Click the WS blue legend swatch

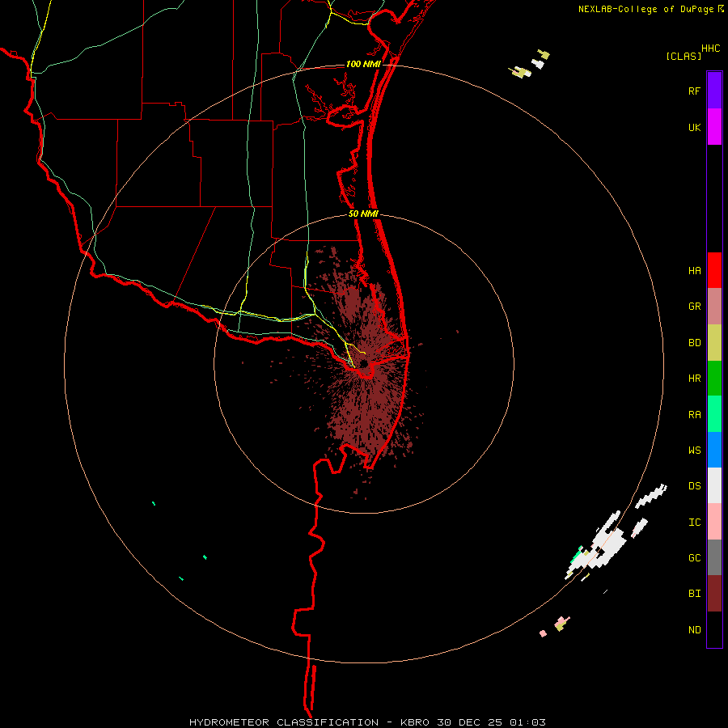point(714,450)
